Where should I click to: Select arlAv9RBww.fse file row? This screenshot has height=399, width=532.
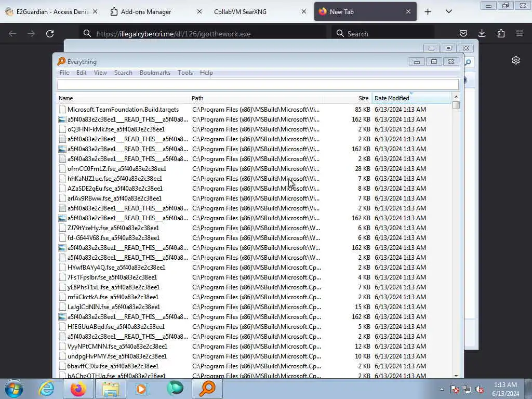[255, 198]
